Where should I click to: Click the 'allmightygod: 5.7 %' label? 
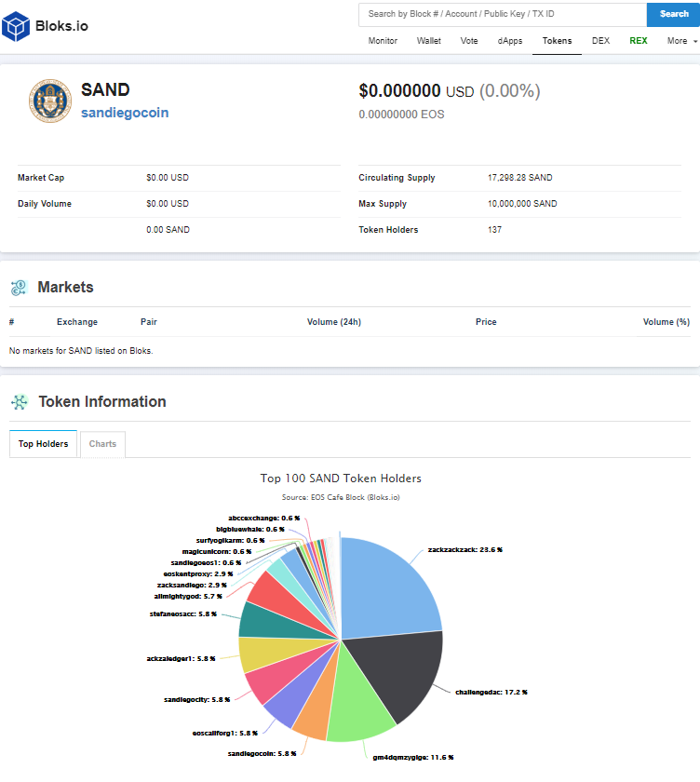[x=188, y=596]
